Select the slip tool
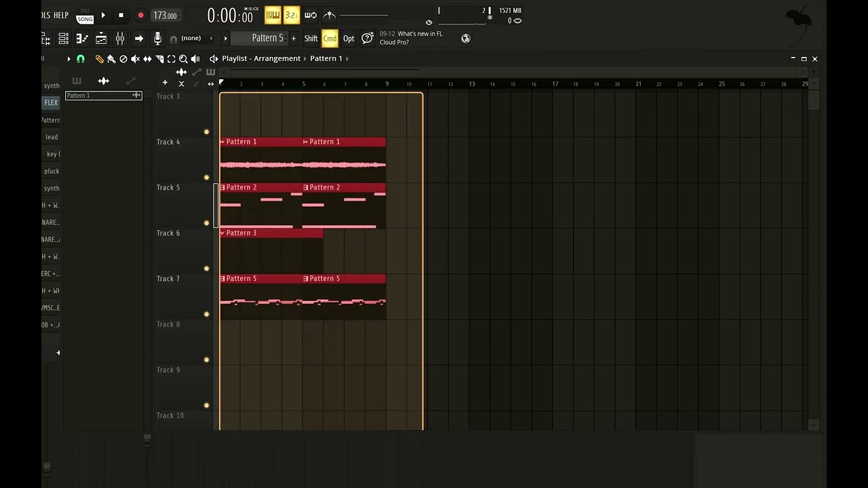This screenshot has height=488, width=868. 147,59
